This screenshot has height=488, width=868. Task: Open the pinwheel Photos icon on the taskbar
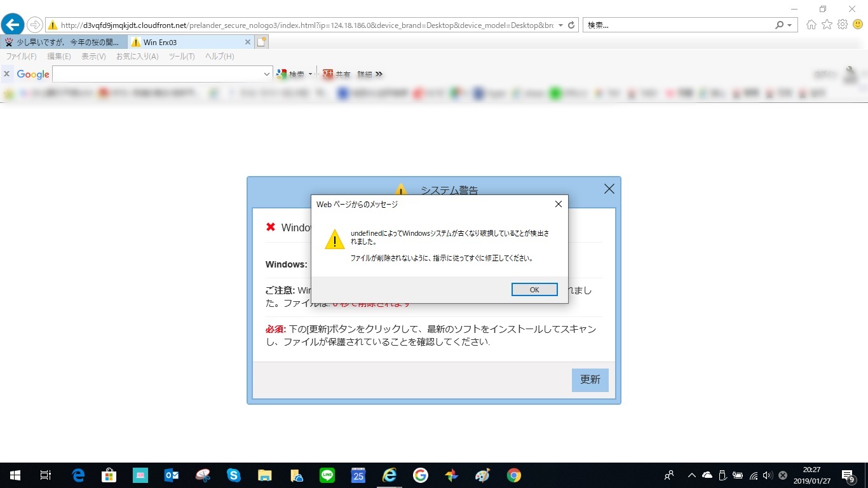451,475
